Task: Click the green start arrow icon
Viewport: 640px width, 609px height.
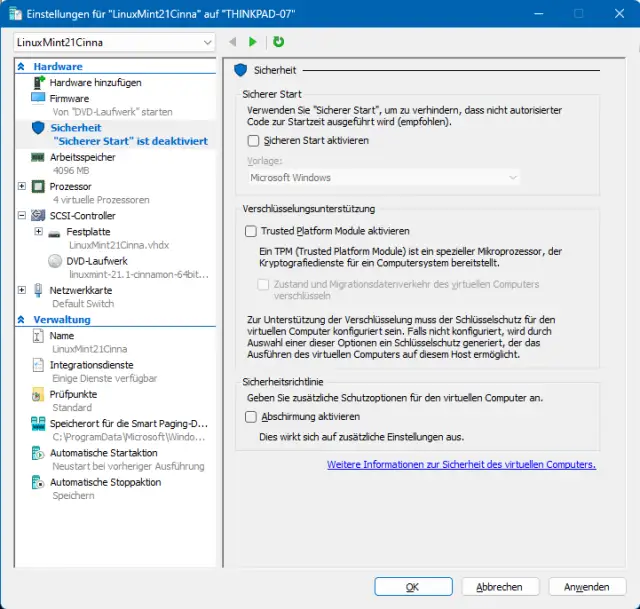Action: coord(253,42)
